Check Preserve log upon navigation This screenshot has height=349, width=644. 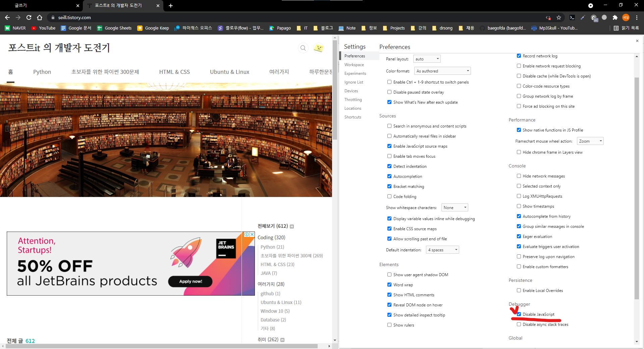(519, 257)
